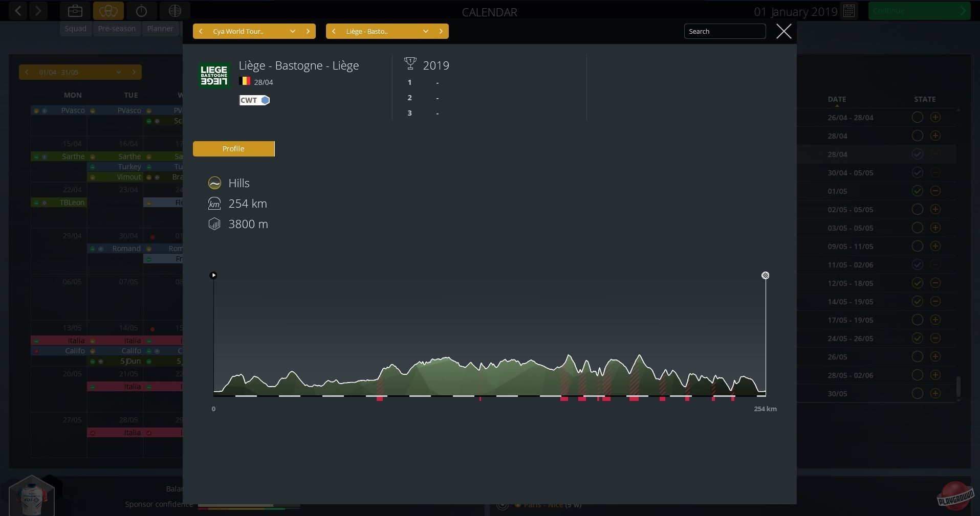Viewport: 980px width, 516px height.
Task: Open the Pre-season tab
Action: [117, 29]
